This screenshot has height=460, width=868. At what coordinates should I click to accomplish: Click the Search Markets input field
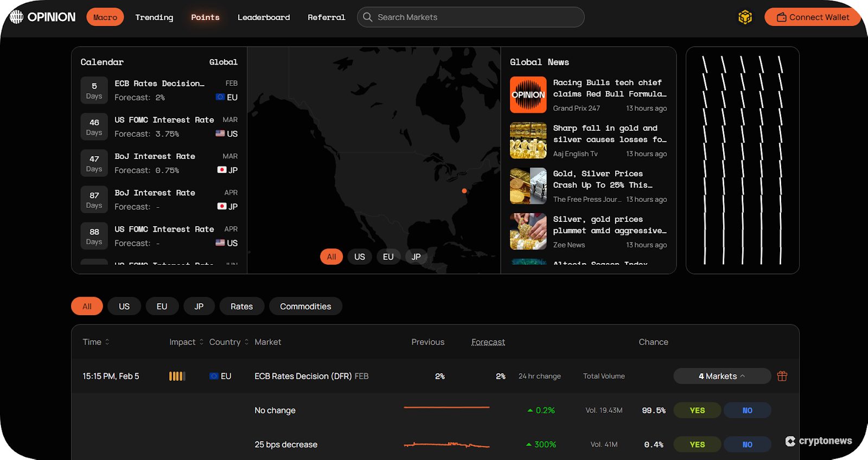477,17
